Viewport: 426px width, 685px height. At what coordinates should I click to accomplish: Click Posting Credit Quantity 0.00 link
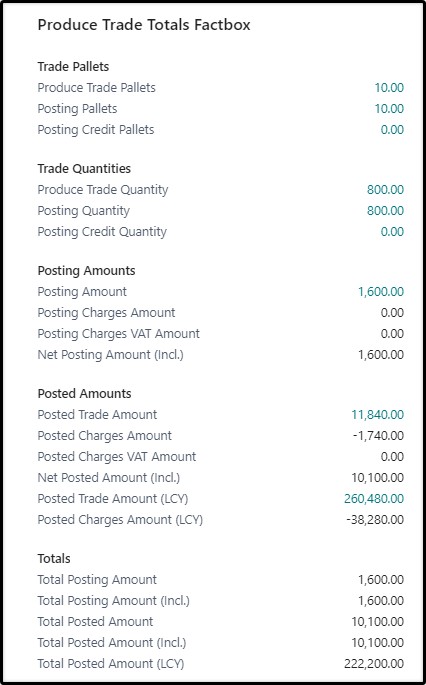392,232
